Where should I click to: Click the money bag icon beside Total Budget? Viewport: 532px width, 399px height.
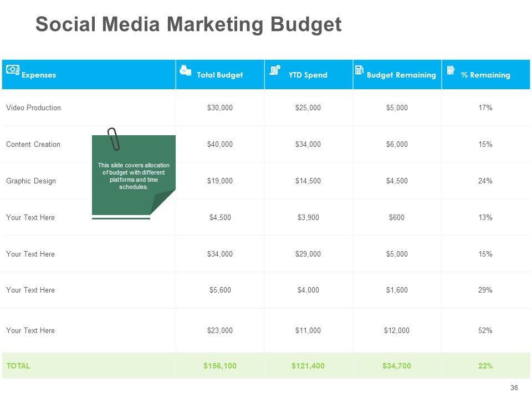[186, 70]
